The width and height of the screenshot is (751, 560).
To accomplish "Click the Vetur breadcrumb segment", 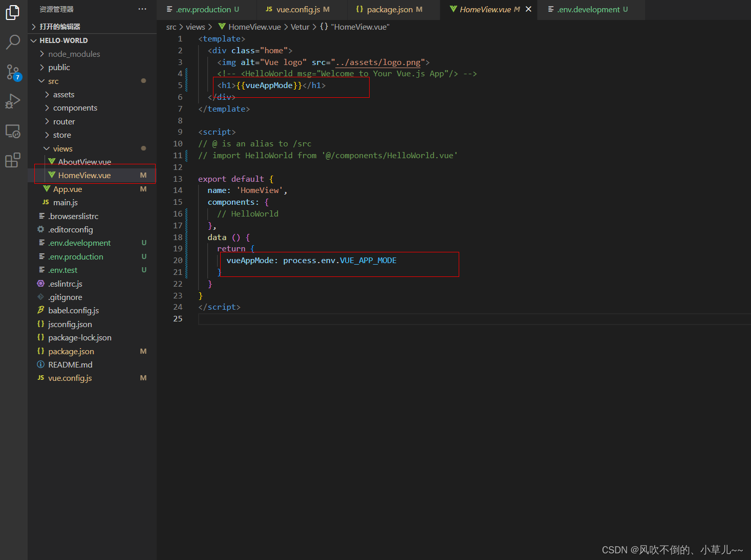I will click(x=300, y=27).
